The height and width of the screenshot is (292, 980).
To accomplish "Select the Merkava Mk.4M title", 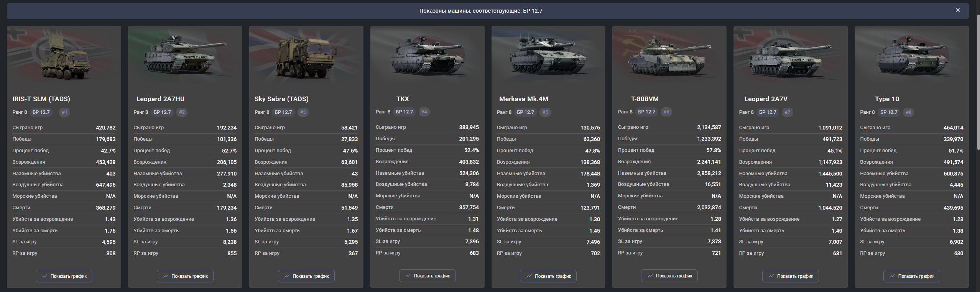I will click(x=524, y=99).
